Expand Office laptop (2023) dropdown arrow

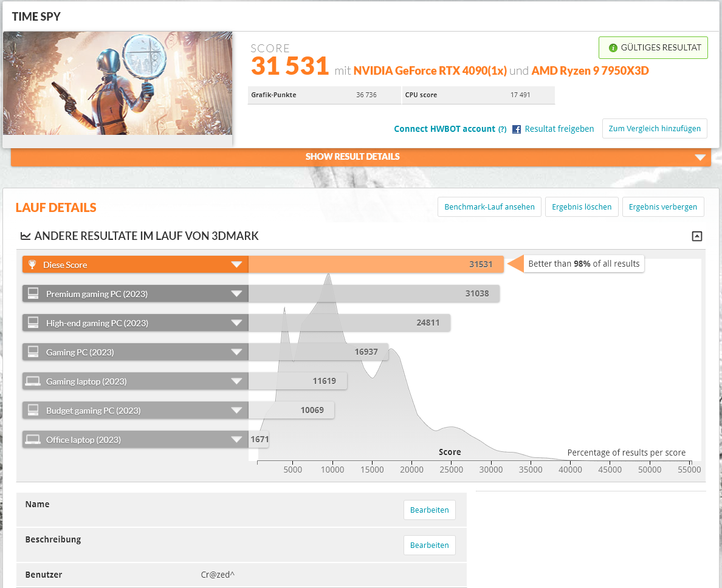236,439
